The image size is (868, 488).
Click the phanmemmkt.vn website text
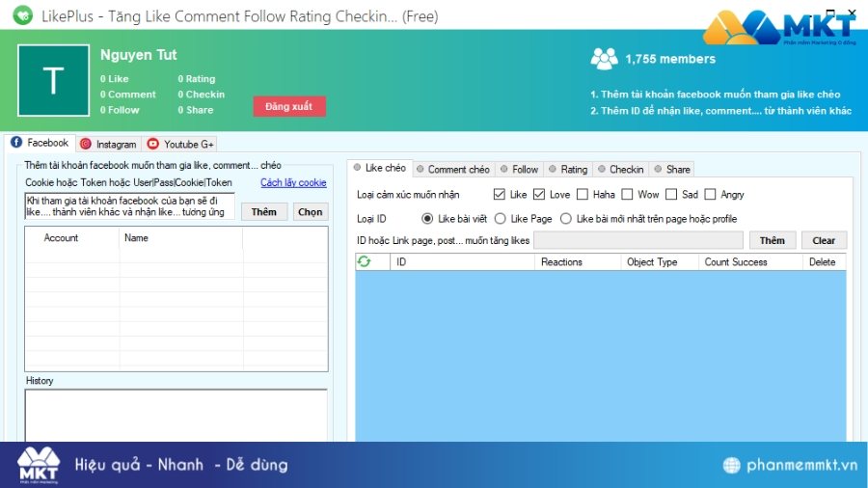[x=801, y=465]
